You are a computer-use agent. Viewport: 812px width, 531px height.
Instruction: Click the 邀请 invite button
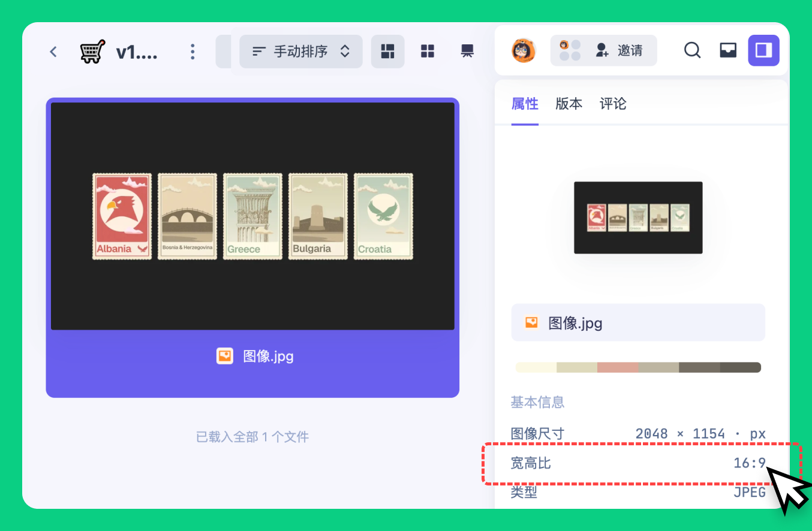tap(618, 50)
